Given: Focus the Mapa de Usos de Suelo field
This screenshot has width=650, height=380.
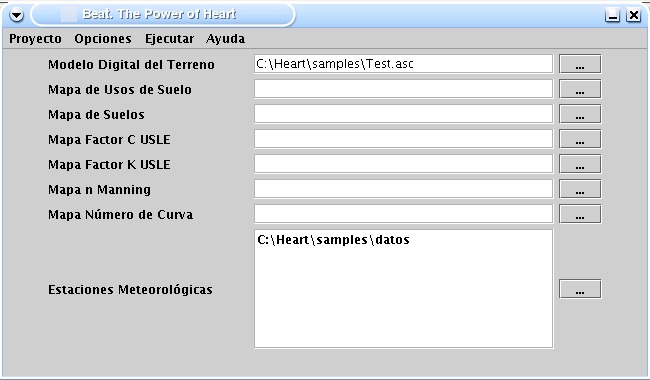Looking at the screenshot, I should [403, 89].
